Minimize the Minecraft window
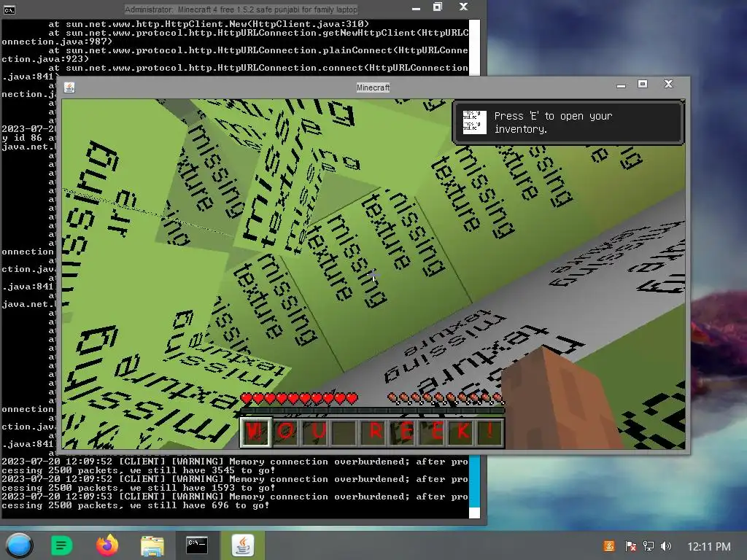The height and width of the screenshot is (560, 747). click(x=621, y=86)
